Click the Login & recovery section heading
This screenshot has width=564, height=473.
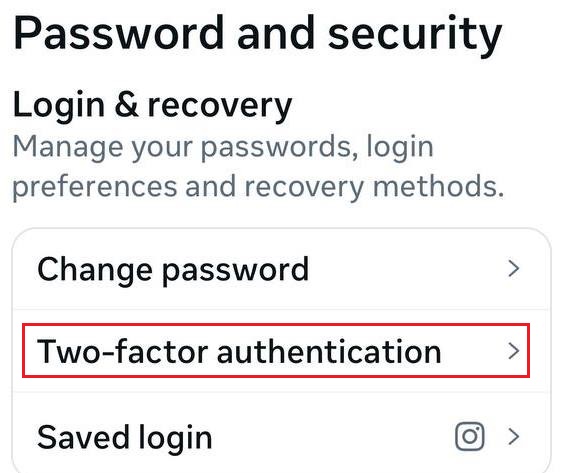(x=152, y=106)
